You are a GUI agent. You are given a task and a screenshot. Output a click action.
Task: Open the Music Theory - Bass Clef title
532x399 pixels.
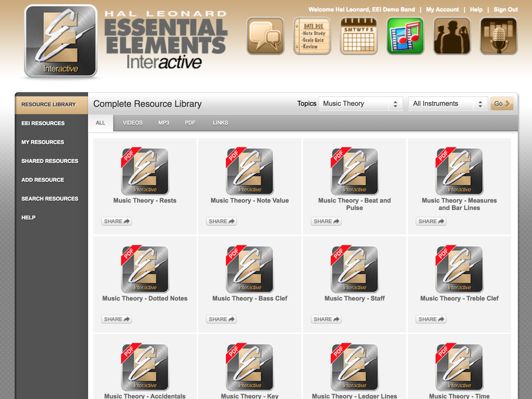point(250,298)
